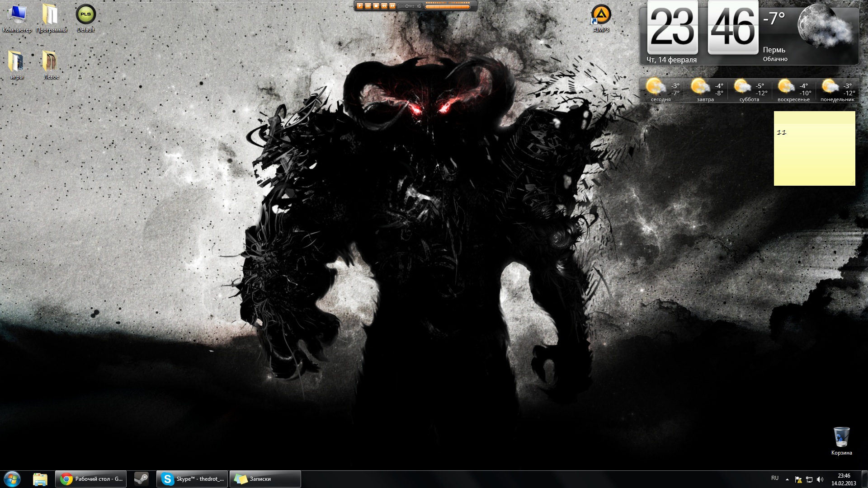
Task: Click the Облачно weather condition text
Action: (775, 59)
